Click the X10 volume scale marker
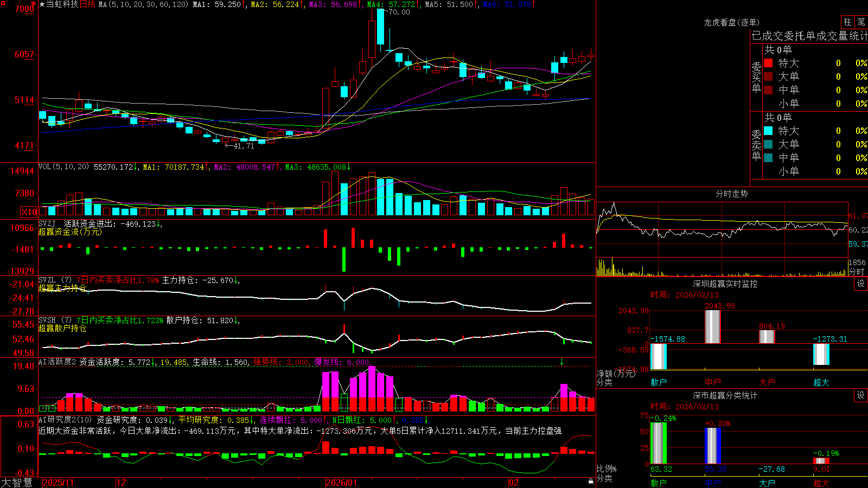 (x=29, y=212)
